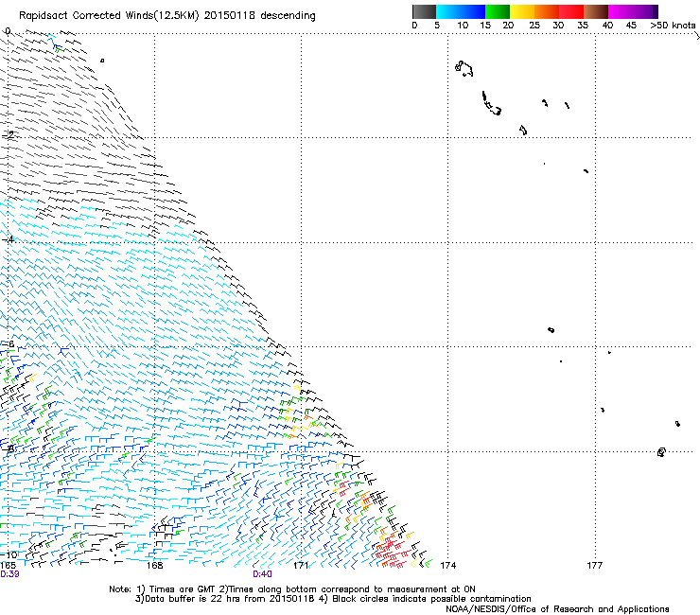The height and width of the screenshot is (615, 700).
Task: Click the latitude label '0' at the top of the map
Action: 8,31
